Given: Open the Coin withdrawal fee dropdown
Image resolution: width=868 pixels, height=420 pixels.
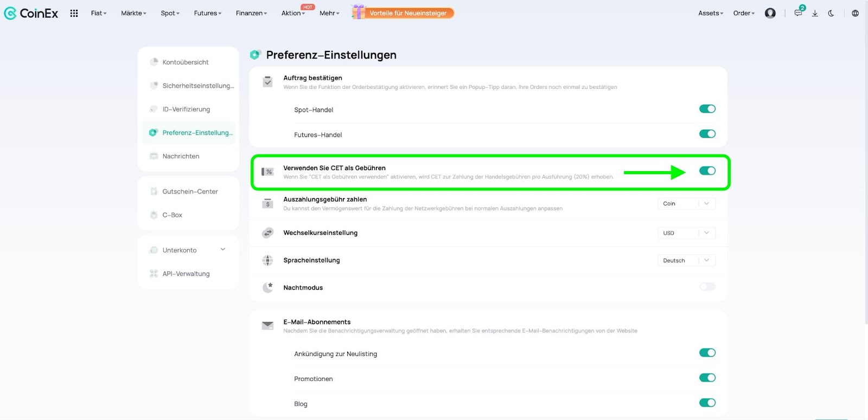Looking at the screenshot, I should [687, 204].
